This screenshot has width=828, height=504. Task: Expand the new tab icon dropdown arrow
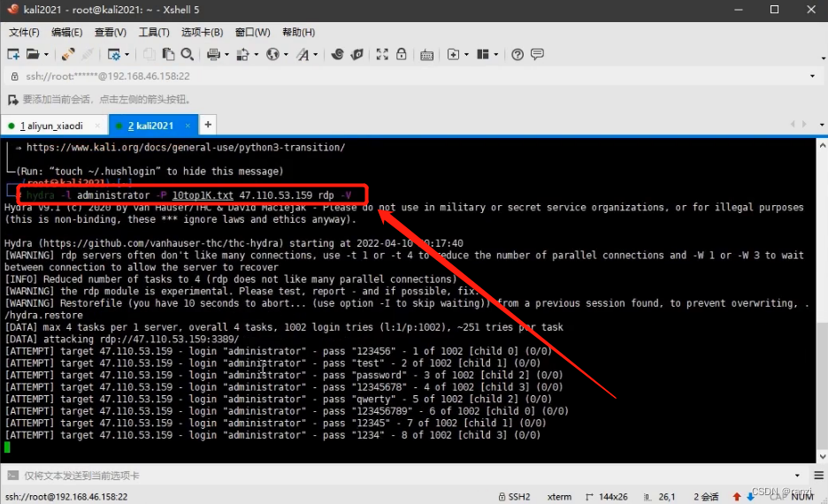pos(466,54)
